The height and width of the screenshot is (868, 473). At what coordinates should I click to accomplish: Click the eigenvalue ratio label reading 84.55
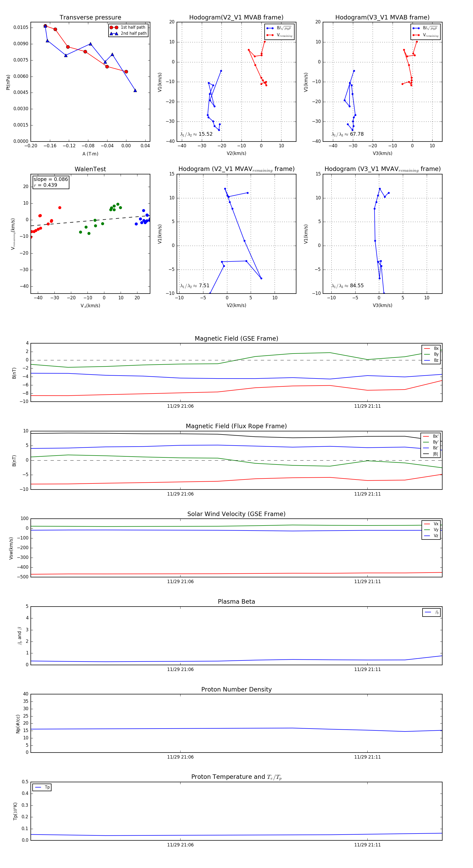tap(347, 286)
